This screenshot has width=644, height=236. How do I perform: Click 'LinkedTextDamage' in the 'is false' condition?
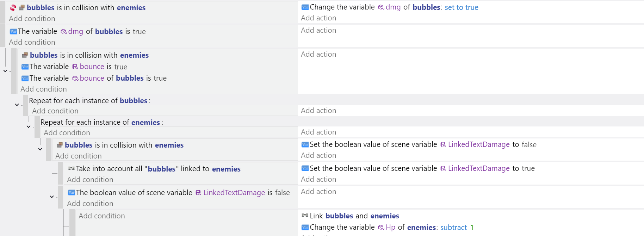[x=234, y=193]
